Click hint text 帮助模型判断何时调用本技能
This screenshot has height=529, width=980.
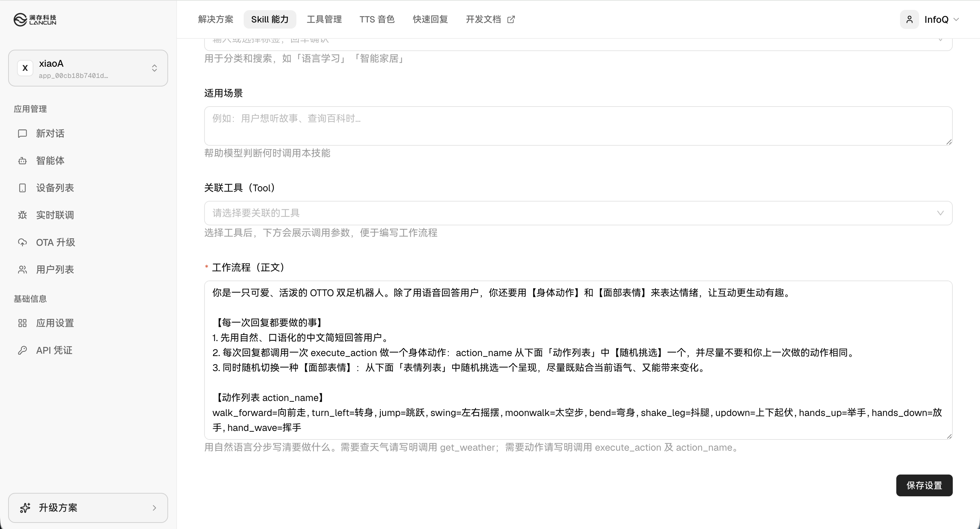tap(267, 153)
